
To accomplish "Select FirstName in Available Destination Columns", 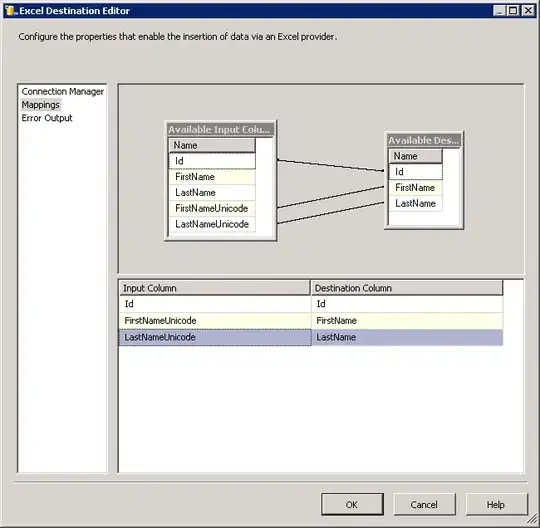I will (415, 188).
